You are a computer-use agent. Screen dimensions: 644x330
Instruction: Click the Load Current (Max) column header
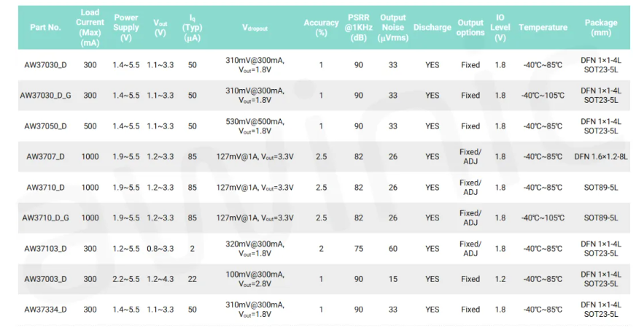click(90, 27)
